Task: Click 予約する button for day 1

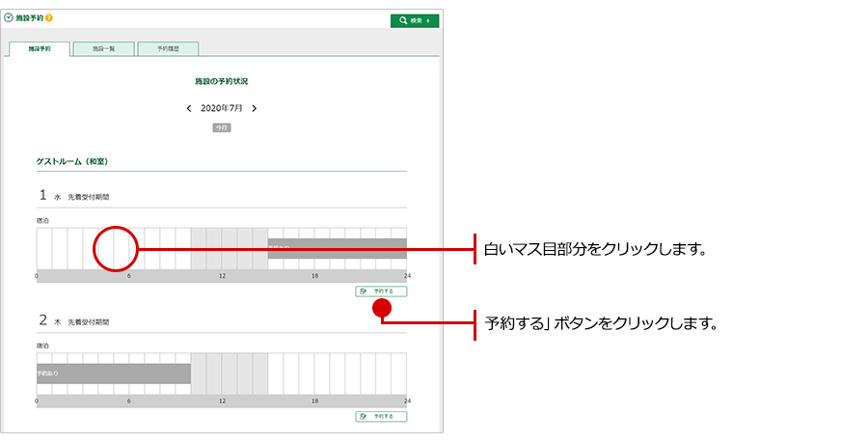Action: [x=381, y=291]
